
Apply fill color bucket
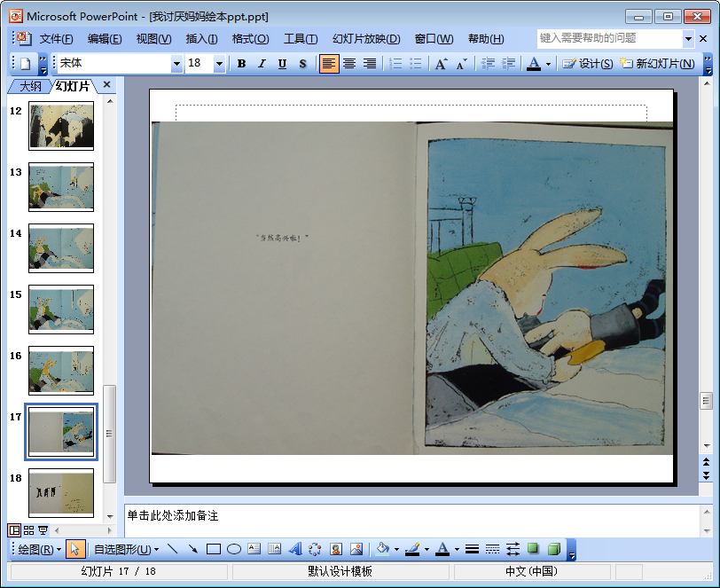(382, 549)
